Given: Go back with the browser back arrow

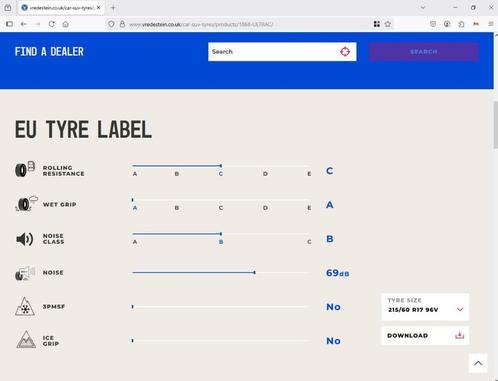Looking at the screenshot, I should (23, 24).
